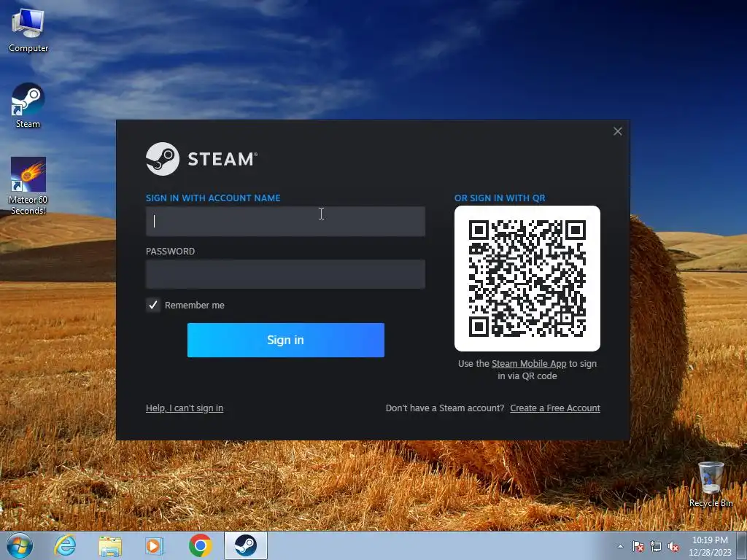Open the Windows Start menu orb
This screenshot has width=747, height=560.
click(x=20, y=545)
